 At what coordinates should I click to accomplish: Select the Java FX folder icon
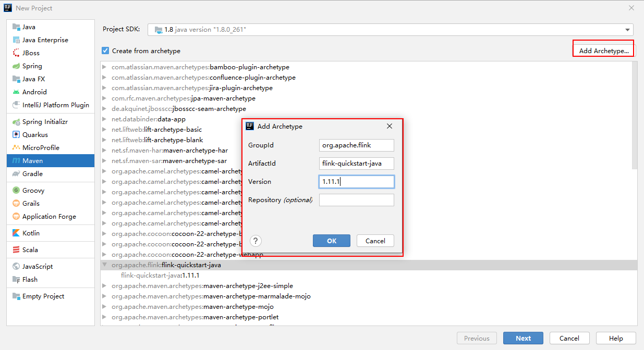pyautogui.click(x=16, y=79)
